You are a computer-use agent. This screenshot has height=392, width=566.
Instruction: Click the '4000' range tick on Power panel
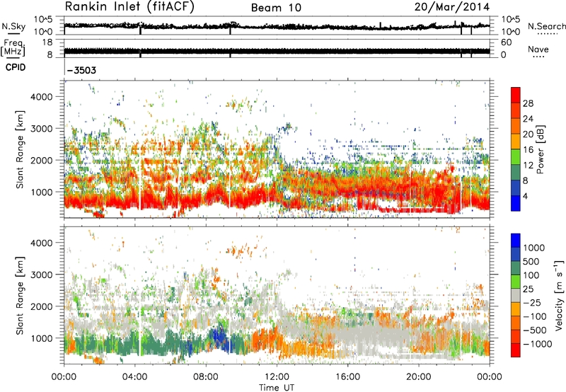tap(42, 97)
